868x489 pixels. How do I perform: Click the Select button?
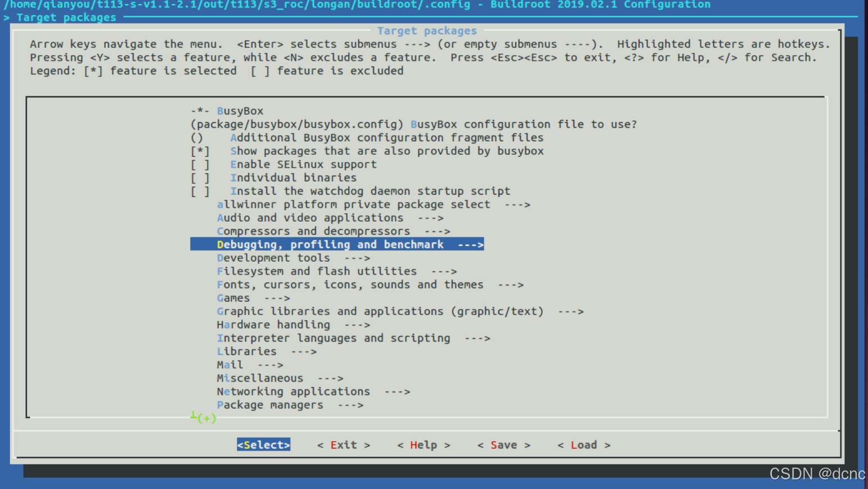pos(264,445)
